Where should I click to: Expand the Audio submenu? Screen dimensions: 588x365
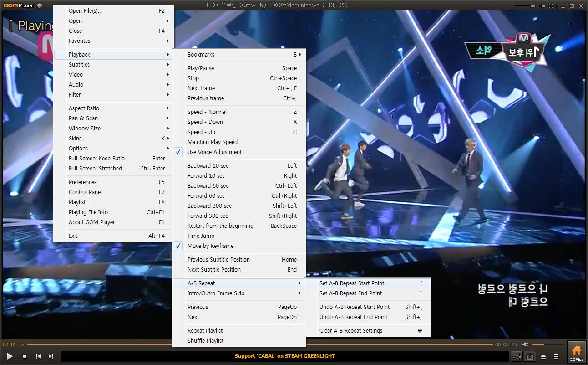tap(113, 85)
